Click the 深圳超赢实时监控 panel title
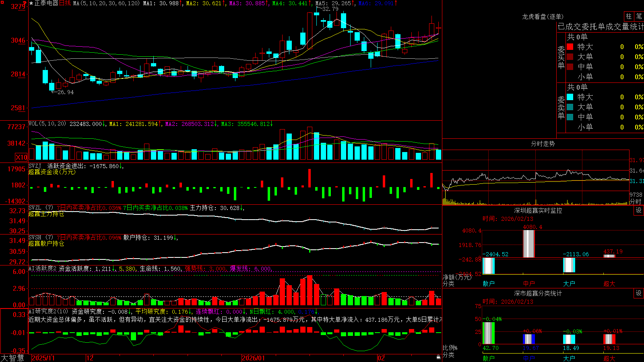The width and height of the screenshot is (644, 362). point(538,210)
